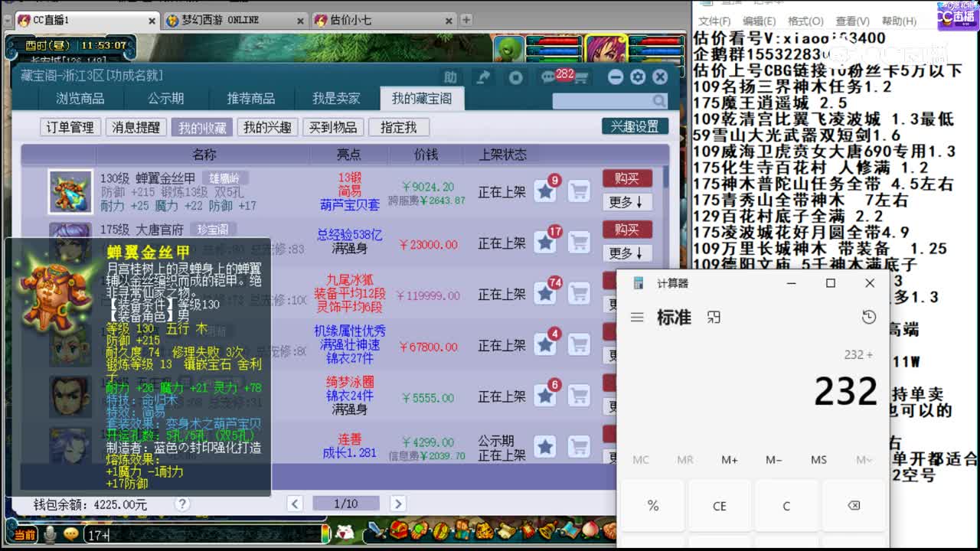
Task: Click the wallet balance help question mark
Action: point(182,504)
